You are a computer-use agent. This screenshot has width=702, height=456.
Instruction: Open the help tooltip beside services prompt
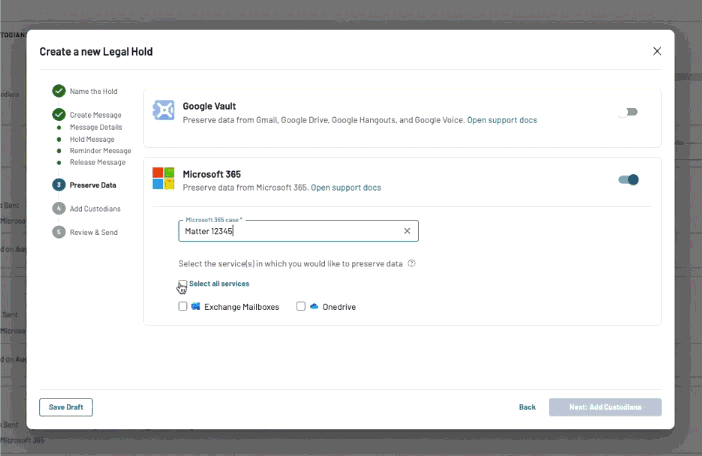coord(411,264)
